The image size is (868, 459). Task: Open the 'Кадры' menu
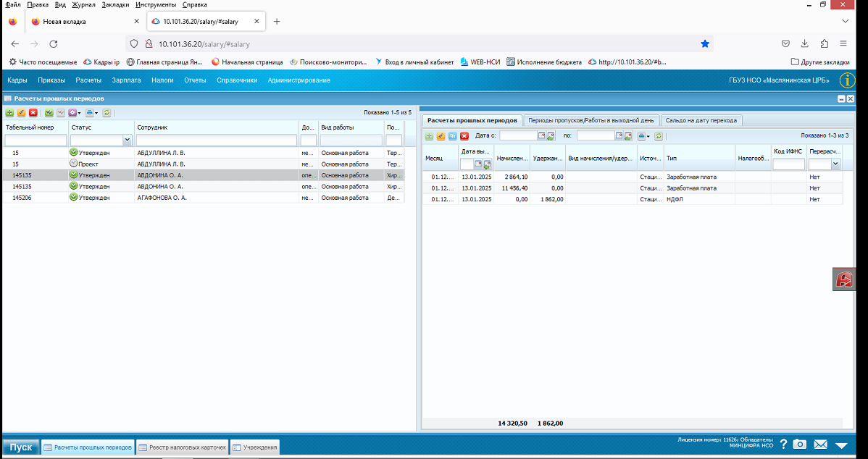17,80
